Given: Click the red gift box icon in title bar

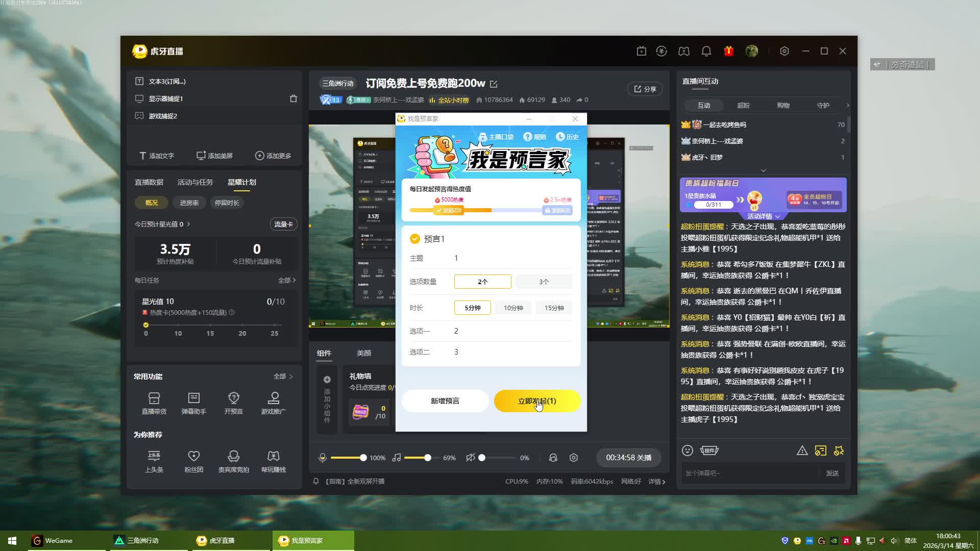Looking at the screenshot, I should click(x=728, y=51).
